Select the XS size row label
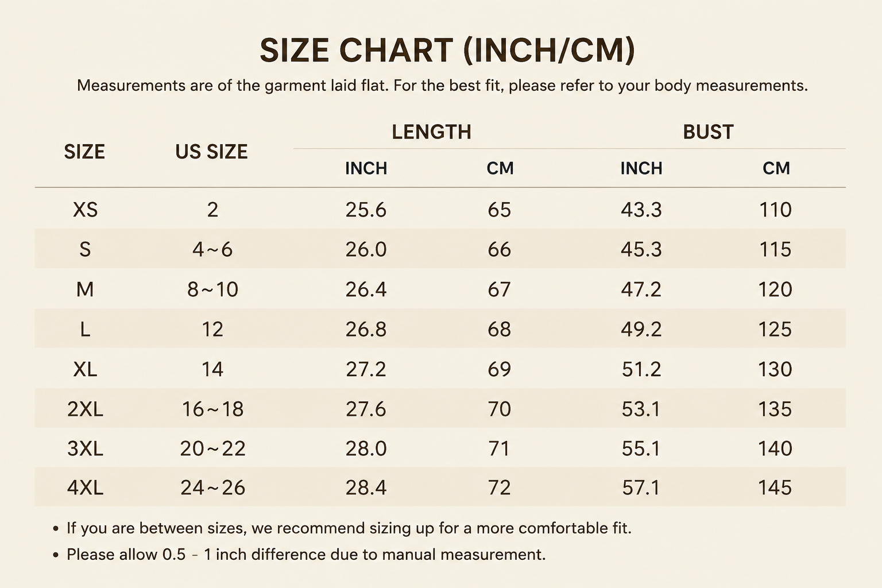This screenshot has height=588, width=882. [x=85, y=210]
